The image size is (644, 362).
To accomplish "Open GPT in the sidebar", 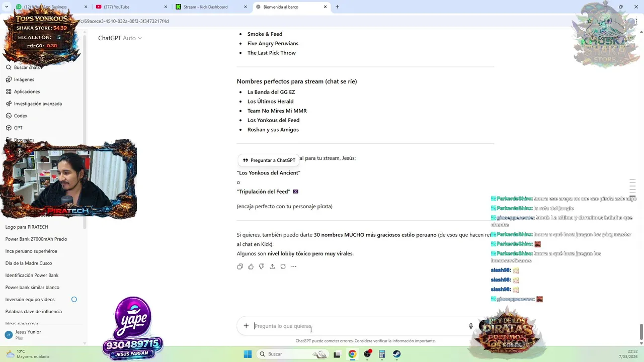I will point(14,128).
